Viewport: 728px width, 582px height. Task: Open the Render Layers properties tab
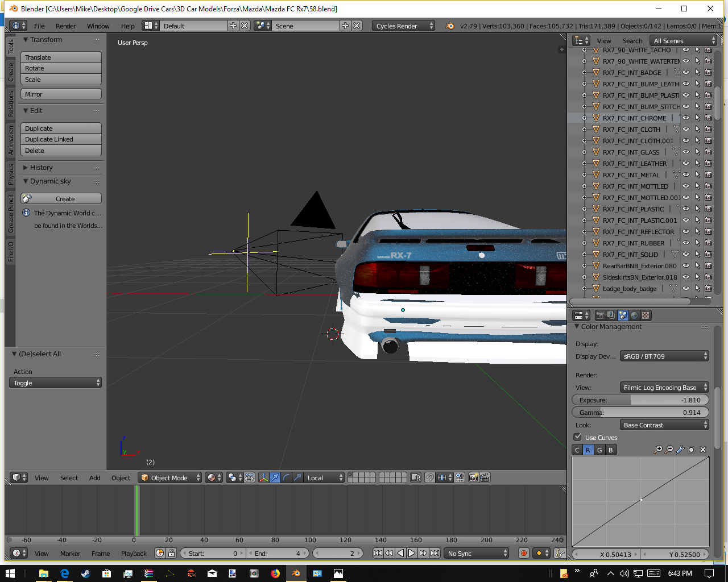(611, 315)
